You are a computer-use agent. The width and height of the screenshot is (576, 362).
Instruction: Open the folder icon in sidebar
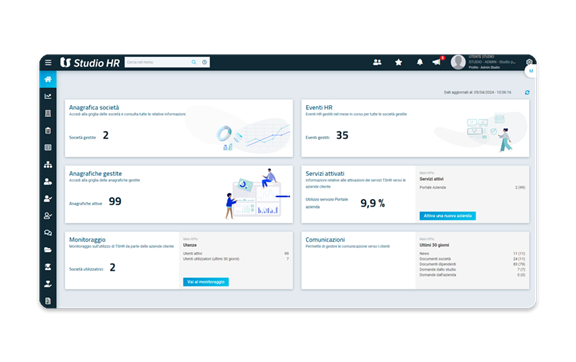[48, 250]
